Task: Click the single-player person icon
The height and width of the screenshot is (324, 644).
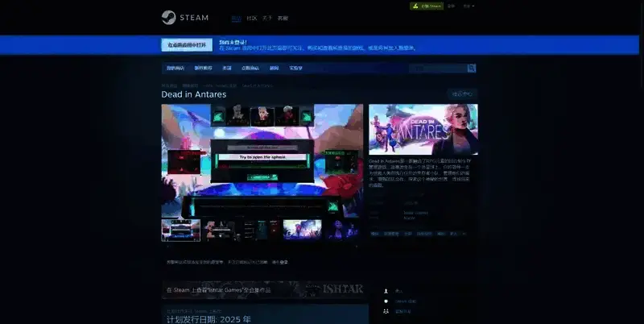Action: pos(386,290)
